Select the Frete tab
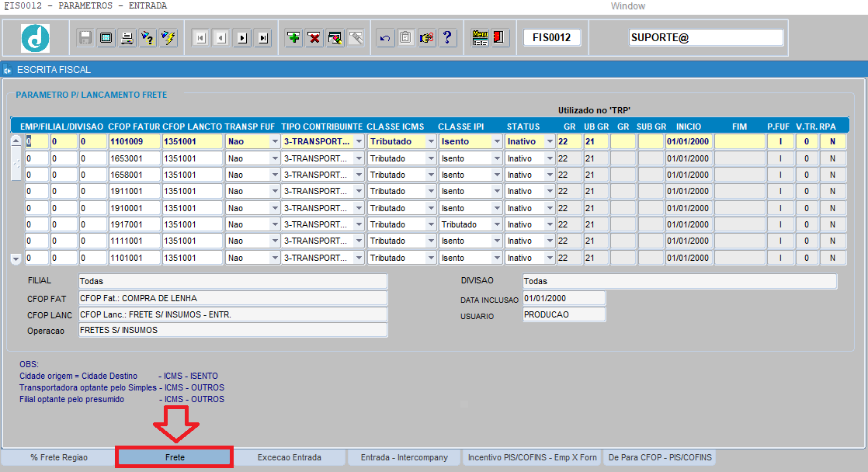Screen dimensions: 868x472 click(x=175, y=457)
